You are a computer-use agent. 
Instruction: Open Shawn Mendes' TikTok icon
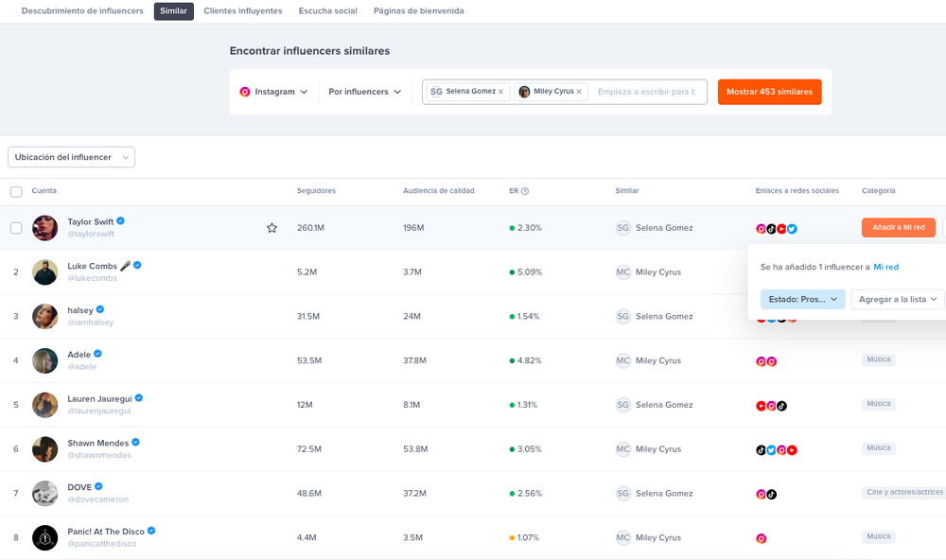coord(761,450)
